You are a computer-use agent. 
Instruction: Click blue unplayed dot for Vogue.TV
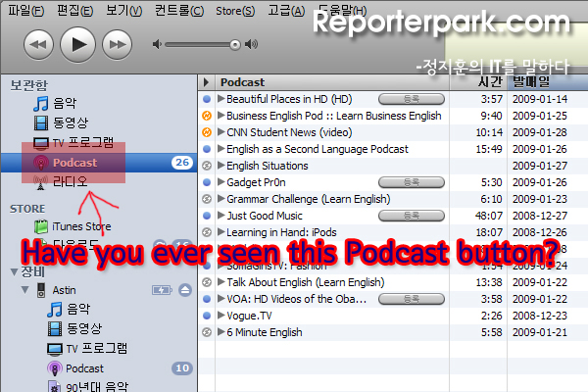(x=207, y=316)
